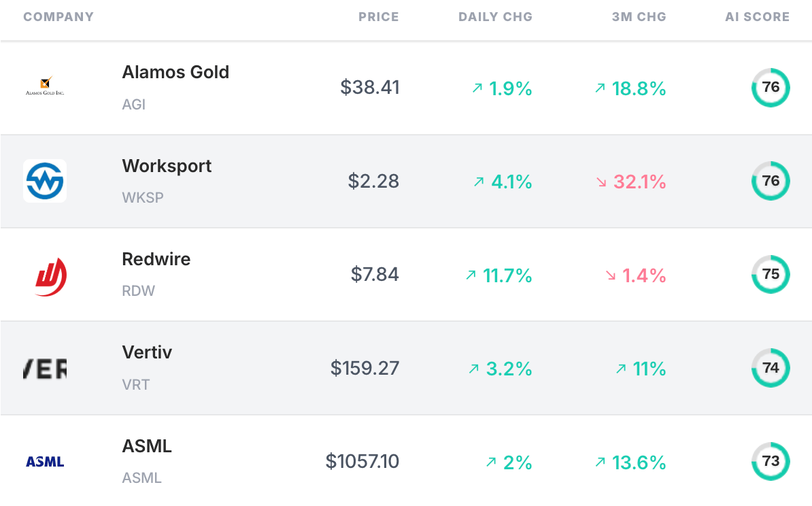Click Alamos Gold AI score 76 ring
Image resolution: width=812 pixels, height=506 pixels.
[x=771, y=87]
